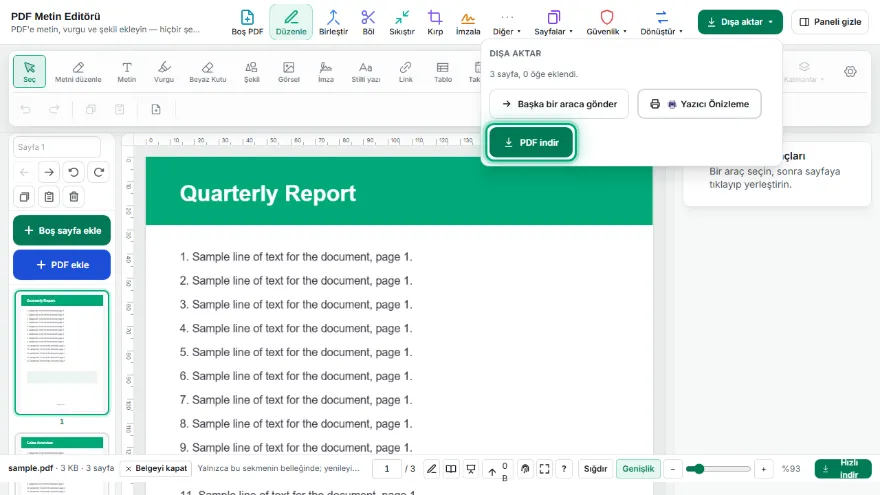
Task: Click the blue PDF ekle button
Action: pyautogui.click(x=62, y=265)
